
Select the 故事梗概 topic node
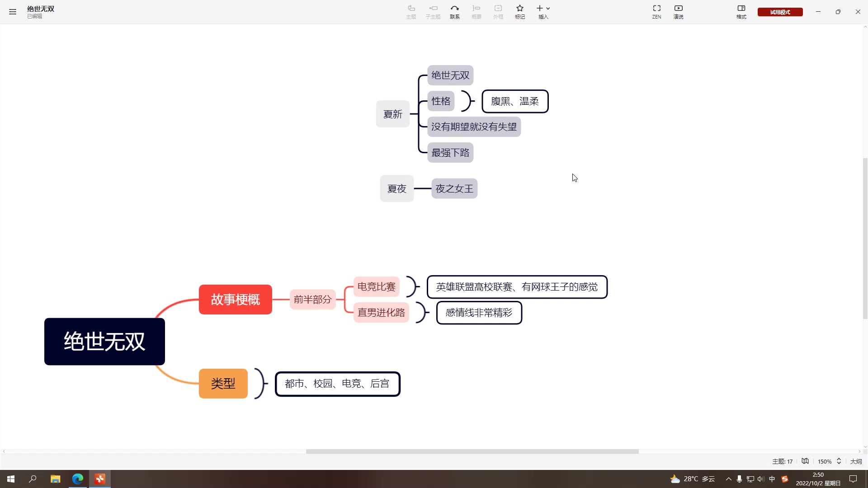(236, 300)
